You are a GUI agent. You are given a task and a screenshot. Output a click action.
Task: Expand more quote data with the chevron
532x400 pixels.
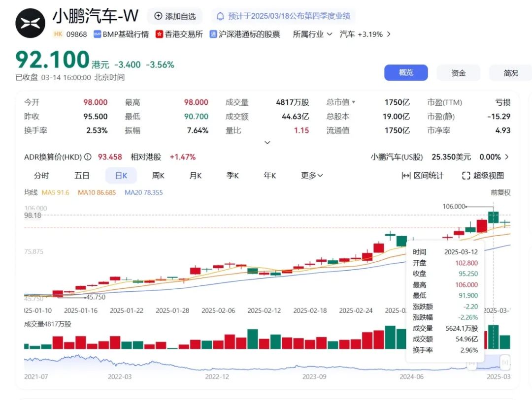coord(267,142)
